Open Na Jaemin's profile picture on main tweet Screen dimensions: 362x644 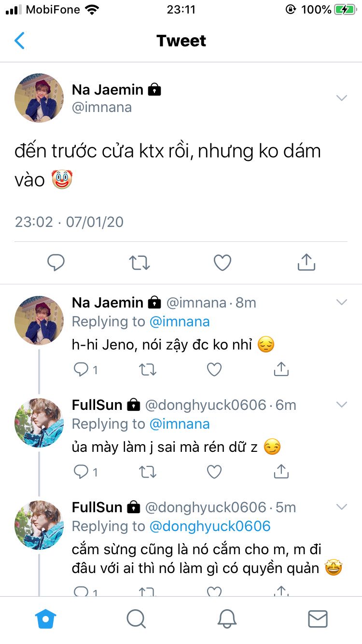(39, 98)
